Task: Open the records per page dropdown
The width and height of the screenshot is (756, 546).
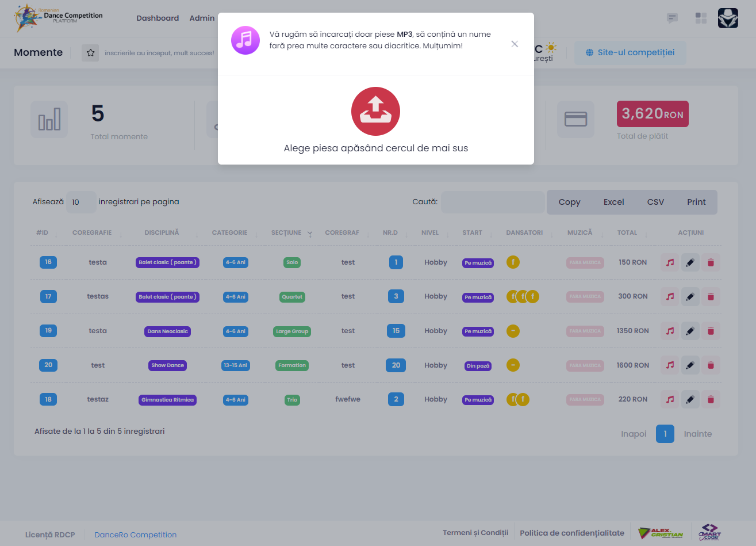Action: (x=80, y=202)
